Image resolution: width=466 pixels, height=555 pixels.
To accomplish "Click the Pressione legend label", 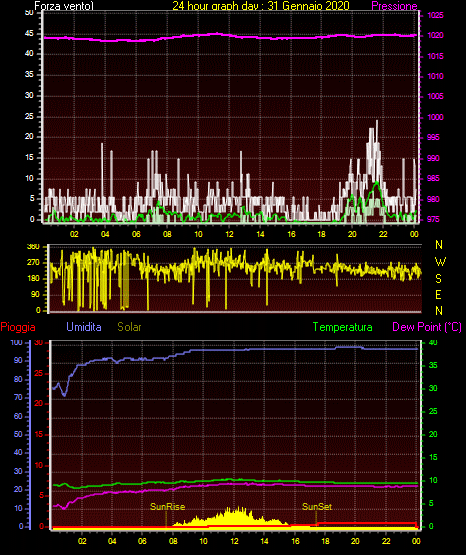I will [394, 6].
